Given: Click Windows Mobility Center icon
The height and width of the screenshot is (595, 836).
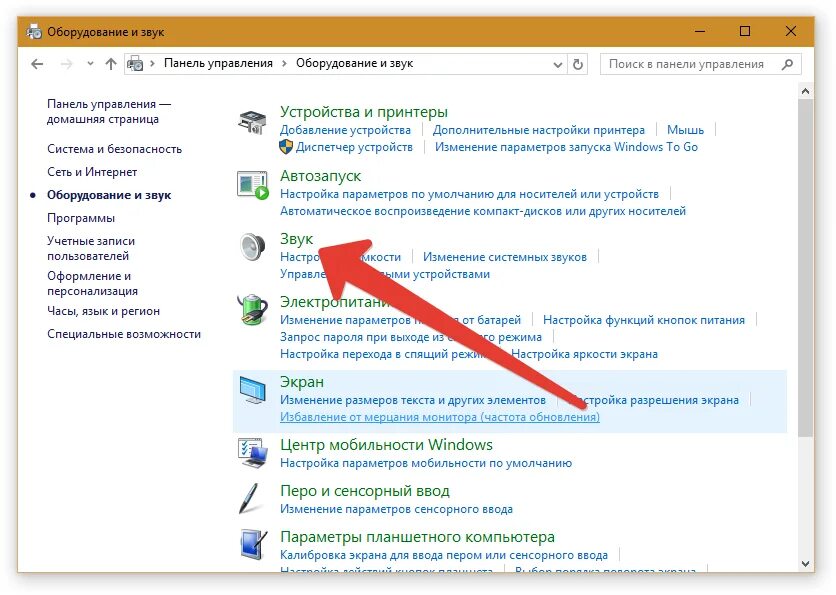Looking at the screenshot, I should pos(252,453).
